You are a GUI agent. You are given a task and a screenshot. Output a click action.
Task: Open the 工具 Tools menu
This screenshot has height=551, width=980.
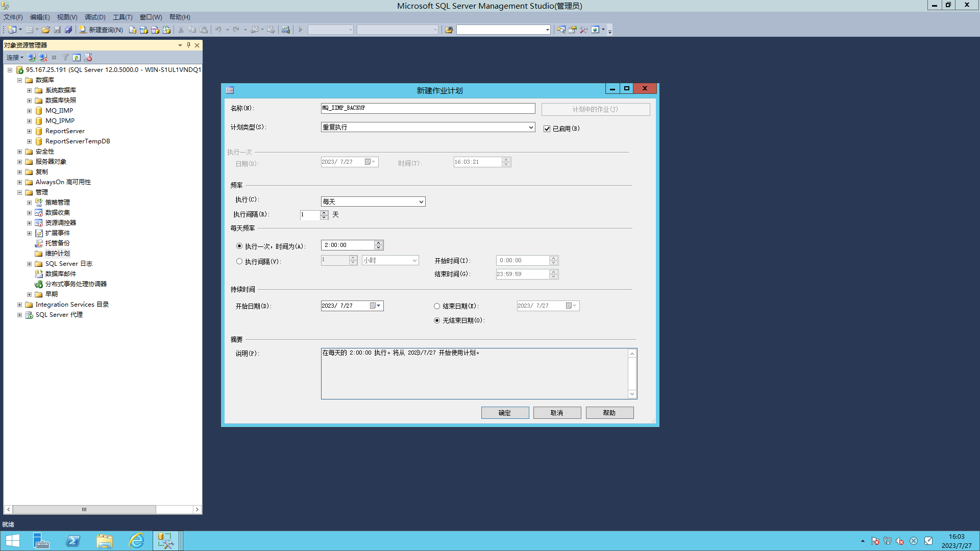122,17
